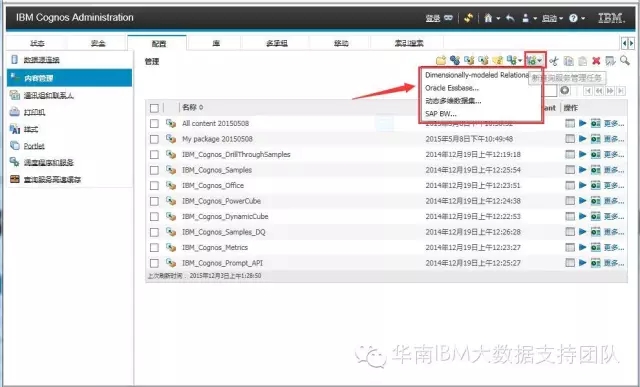This screenshot has height=387, width=640.
Task: Check the IBM_Cognos_Office checkbox
Action: 154,186
